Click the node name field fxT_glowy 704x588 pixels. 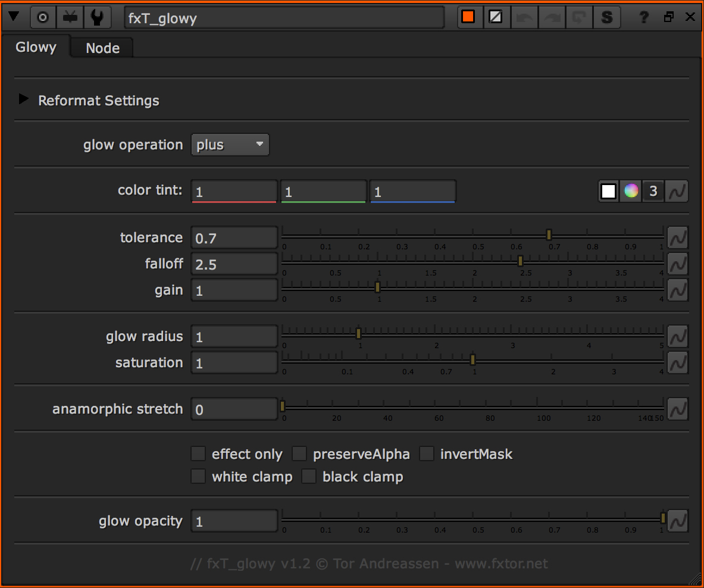click(284, 18)
